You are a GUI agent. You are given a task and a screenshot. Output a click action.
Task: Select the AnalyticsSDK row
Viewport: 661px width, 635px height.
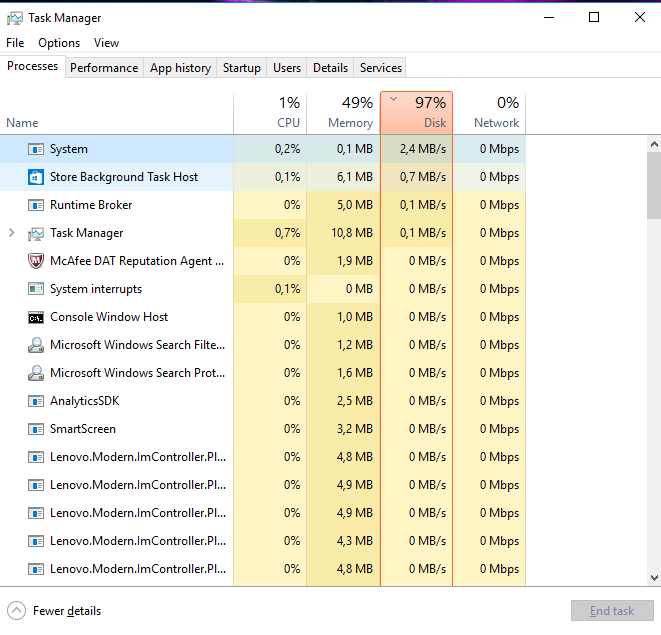263,401
